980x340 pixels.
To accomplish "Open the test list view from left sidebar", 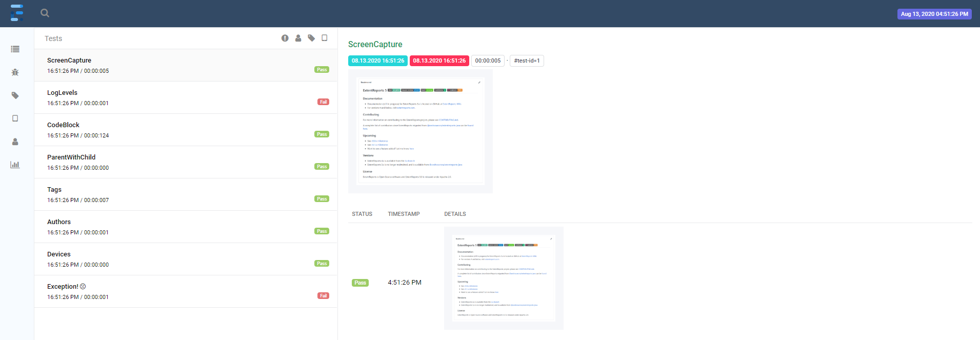I will (15, 49).
